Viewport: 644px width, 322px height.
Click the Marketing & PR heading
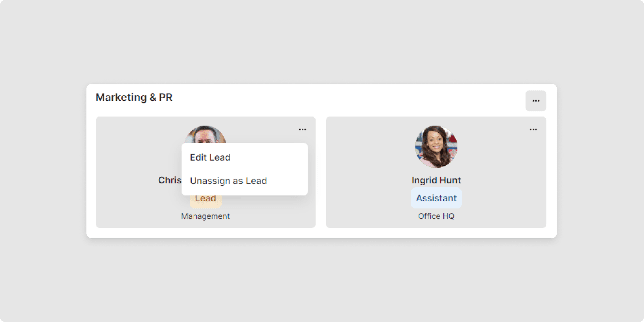pyautogui.click(x=134, y=97)
